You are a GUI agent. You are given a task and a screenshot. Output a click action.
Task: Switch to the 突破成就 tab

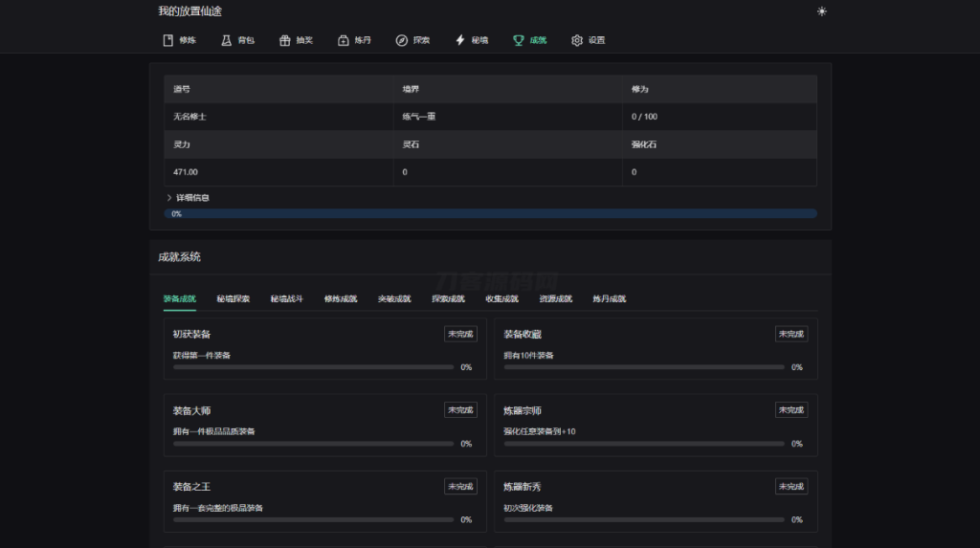pyautogui.click(x=394, y=298)
